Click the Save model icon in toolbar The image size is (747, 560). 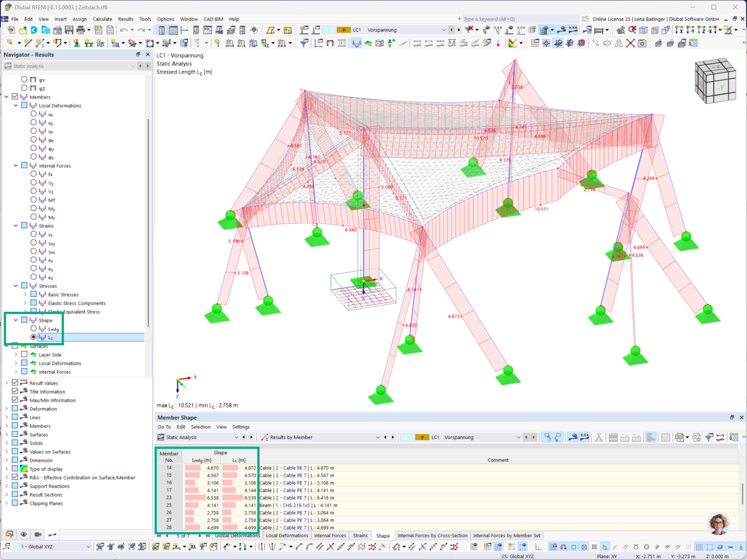coord(69,30)
